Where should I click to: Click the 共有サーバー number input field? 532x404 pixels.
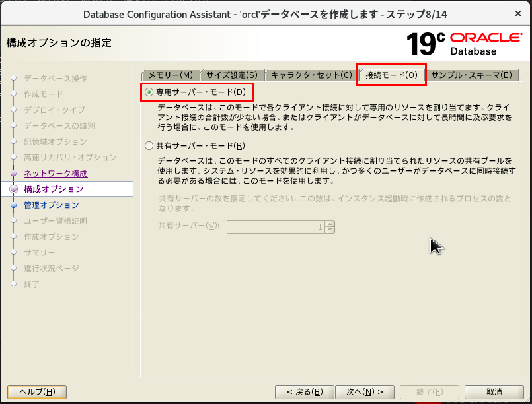[x=276, y=226]
